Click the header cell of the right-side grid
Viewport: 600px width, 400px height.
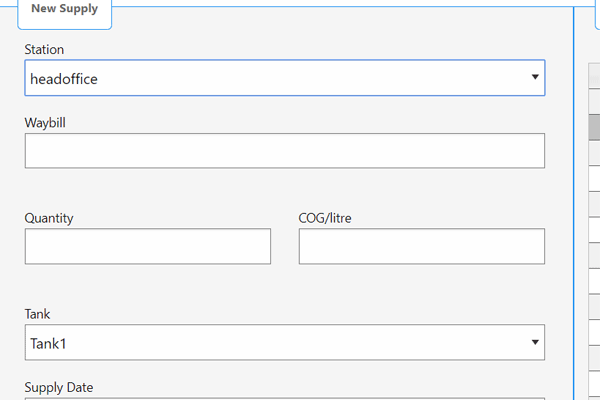[x=594, y=76]
